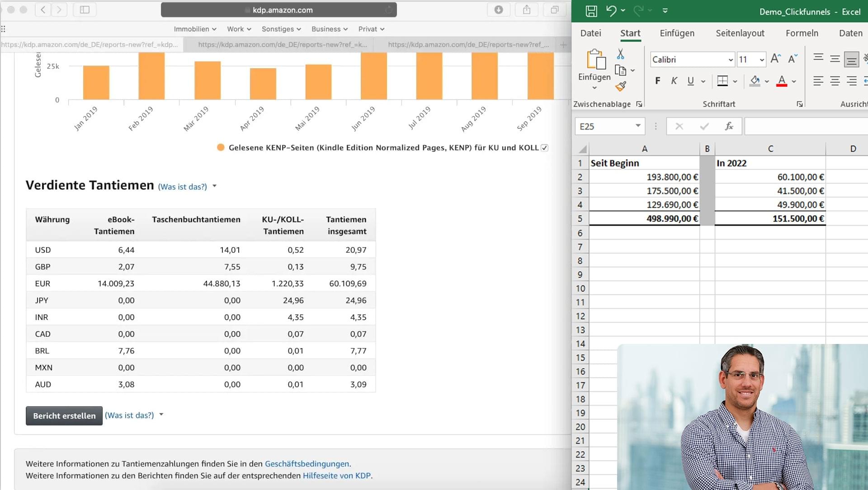Click the Undo arrow in Excel
The image size is (868, 490).
(x=611, y=10)
